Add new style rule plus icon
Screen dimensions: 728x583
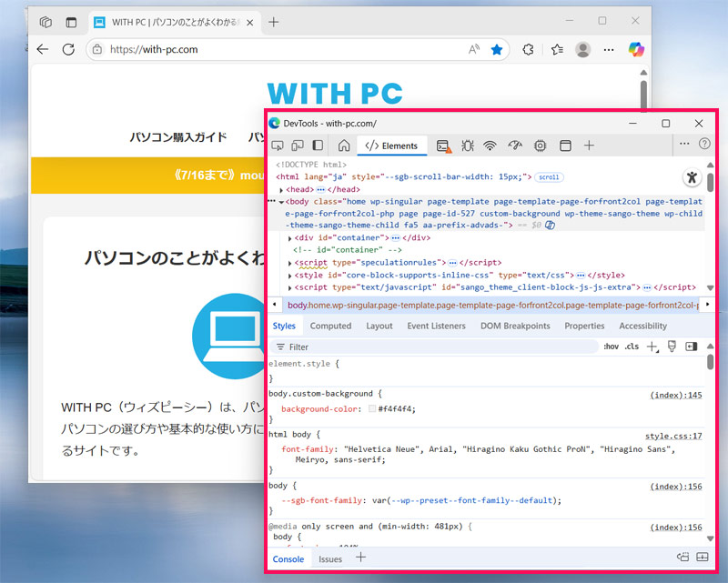pyautogui.click(x=652, y=347)
